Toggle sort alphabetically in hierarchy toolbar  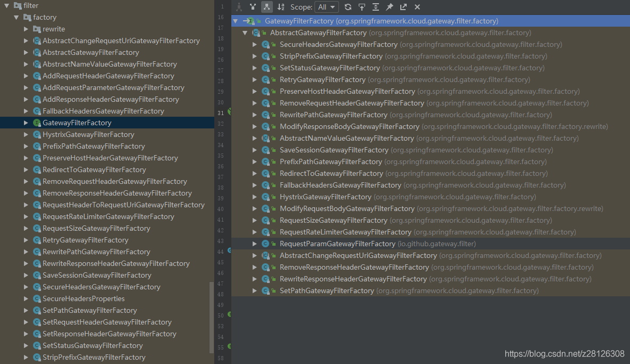point(281,7)
